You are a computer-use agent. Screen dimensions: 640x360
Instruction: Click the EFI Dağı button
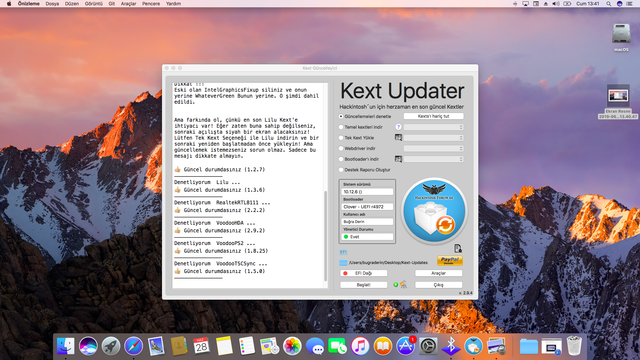(363, 273)
